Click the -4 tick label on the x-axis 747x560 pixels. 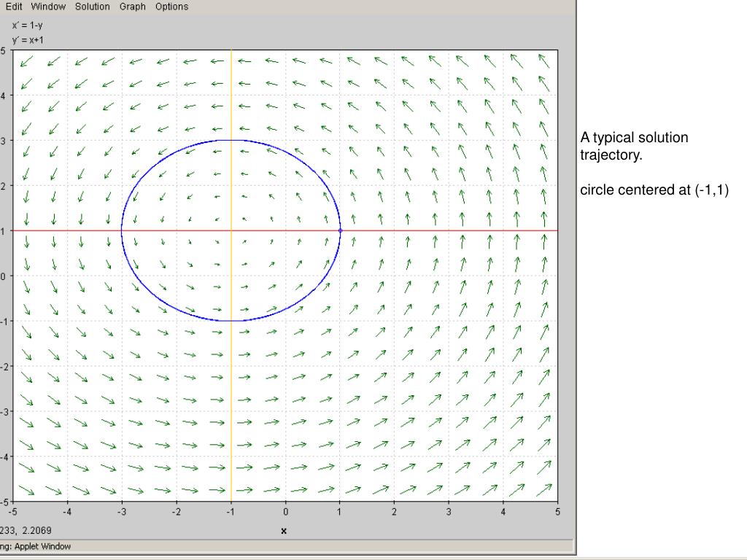coord(66,513)
